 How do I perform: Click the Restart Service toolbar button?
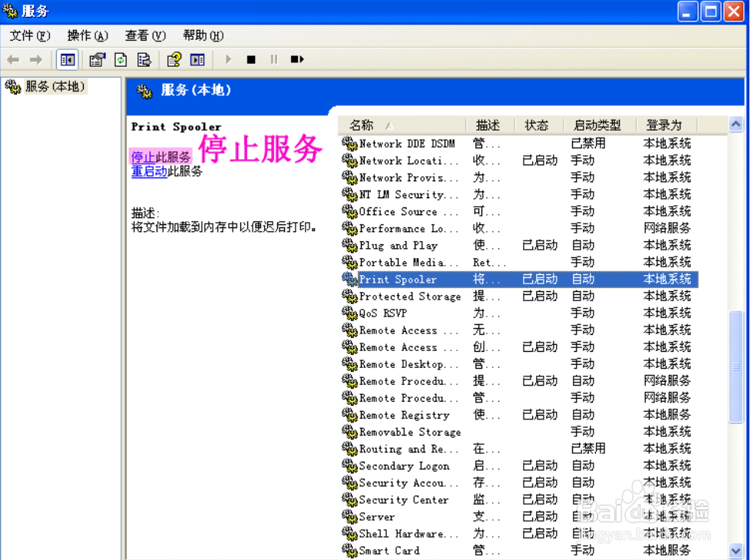(x=297, y=60)
